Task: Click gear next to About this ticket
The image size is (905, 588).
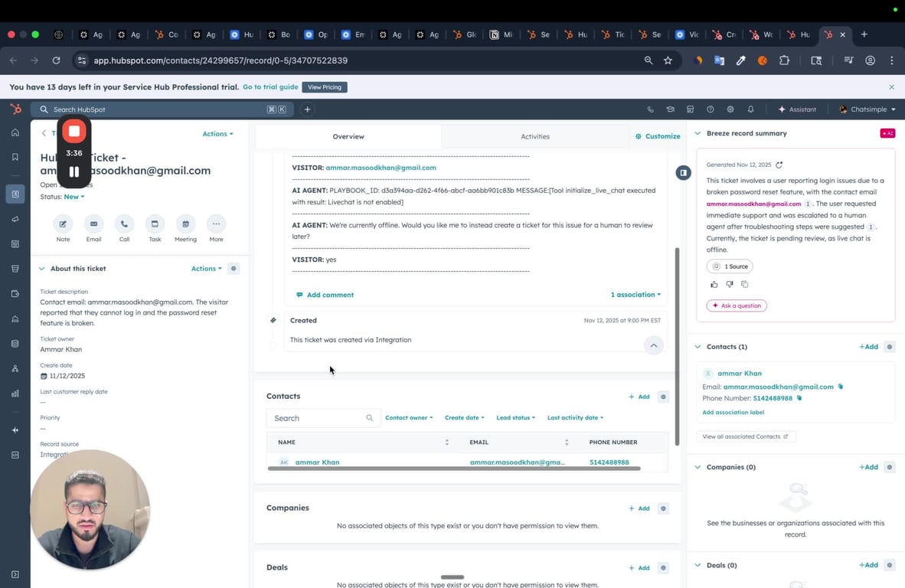Action: click(234, 268)
